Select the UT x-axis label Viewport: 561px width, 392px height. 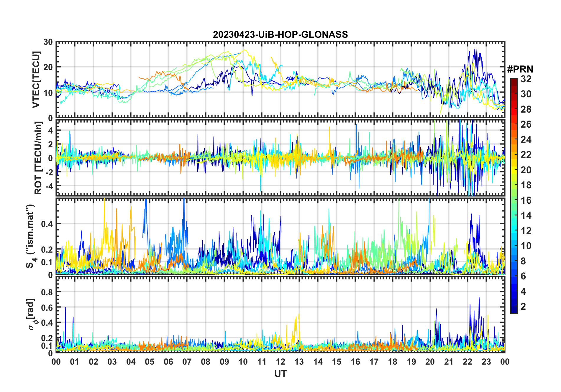280,374
